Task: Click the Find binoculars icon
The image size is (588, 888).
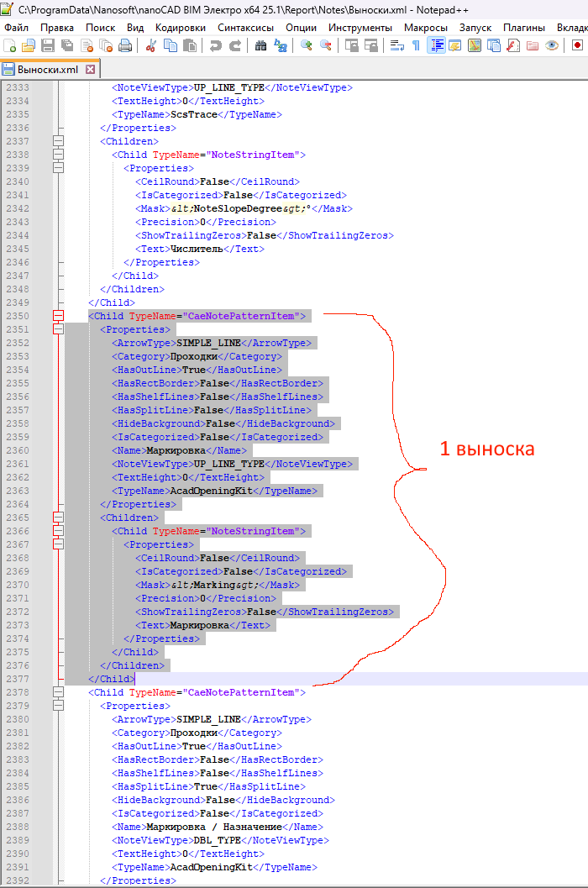Action: click(261, 45)
